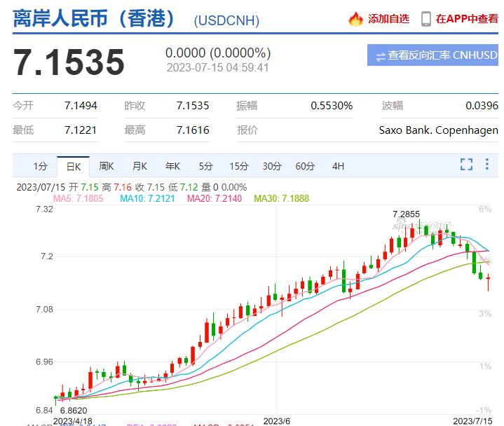
Task: Switch to the 周K weekly tab
Action: (107, 166)
